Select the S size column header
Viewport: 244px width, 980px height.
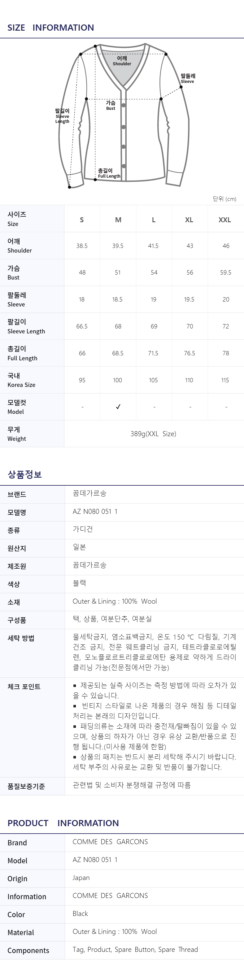point(82,219)
